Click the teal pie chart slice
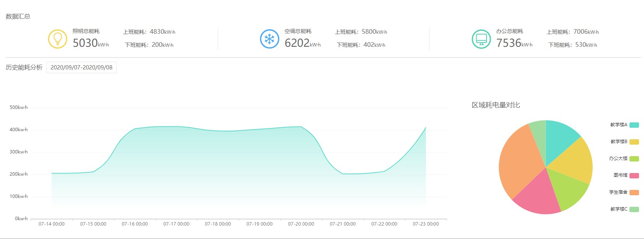The height and width of the screenshot is (239, 644). [559, 138]
